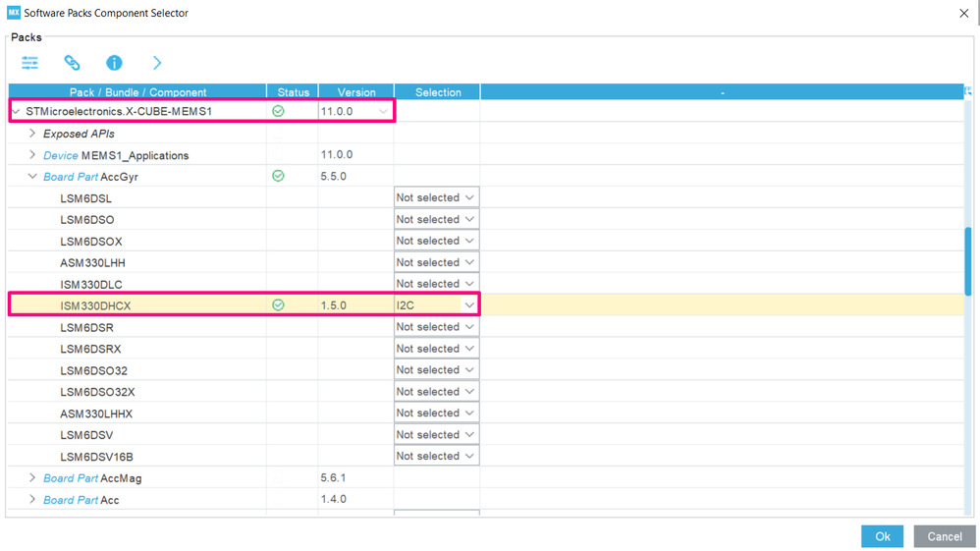
Task: Click the Selection column header
Action: coord(438,92)
